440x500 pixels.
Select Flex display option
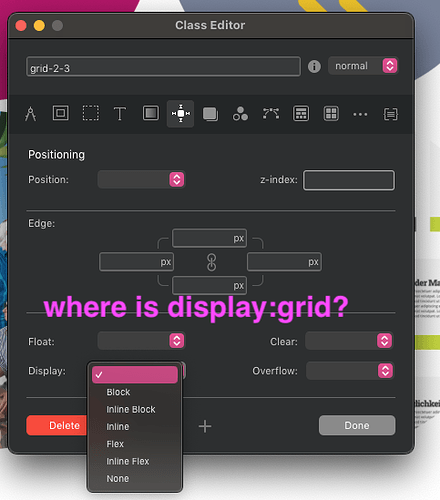pos(135,444)
